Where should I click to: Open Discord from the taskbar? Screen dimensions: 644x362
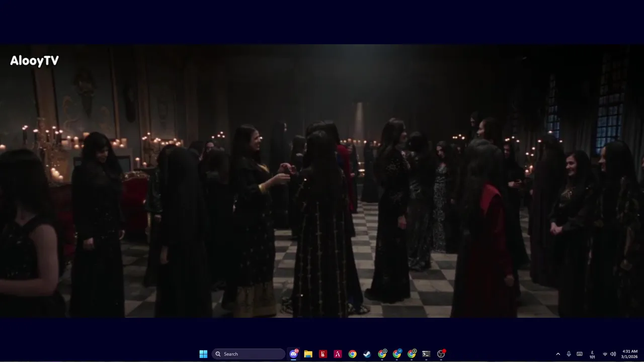click(x=293, y=354)
